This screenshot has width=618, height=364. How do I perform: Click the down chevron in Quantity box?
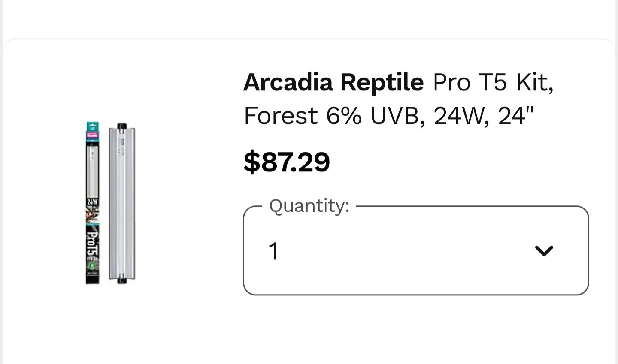[x=544, y=250]
